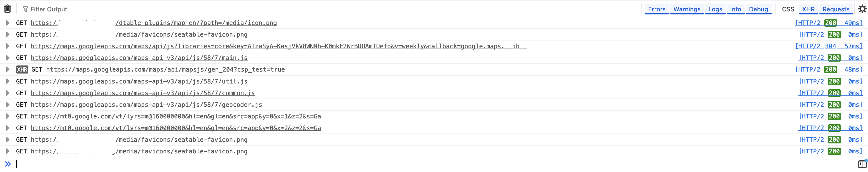Enable the CSS filter

[x=788, y=9]
